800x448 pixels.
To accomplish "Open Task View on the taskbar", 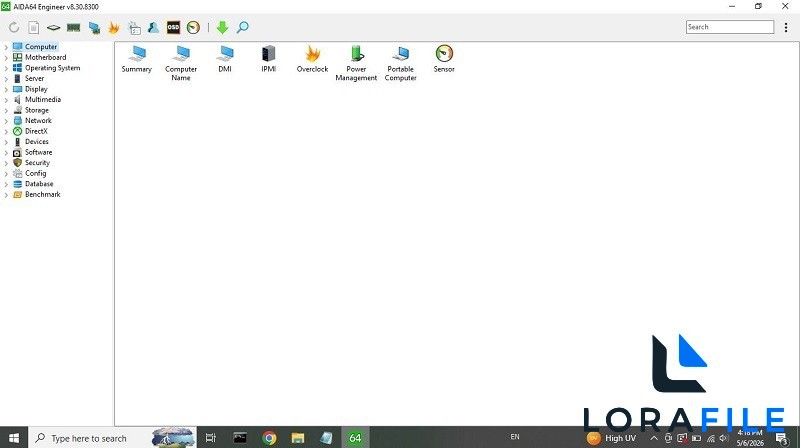I will [210, 438].
